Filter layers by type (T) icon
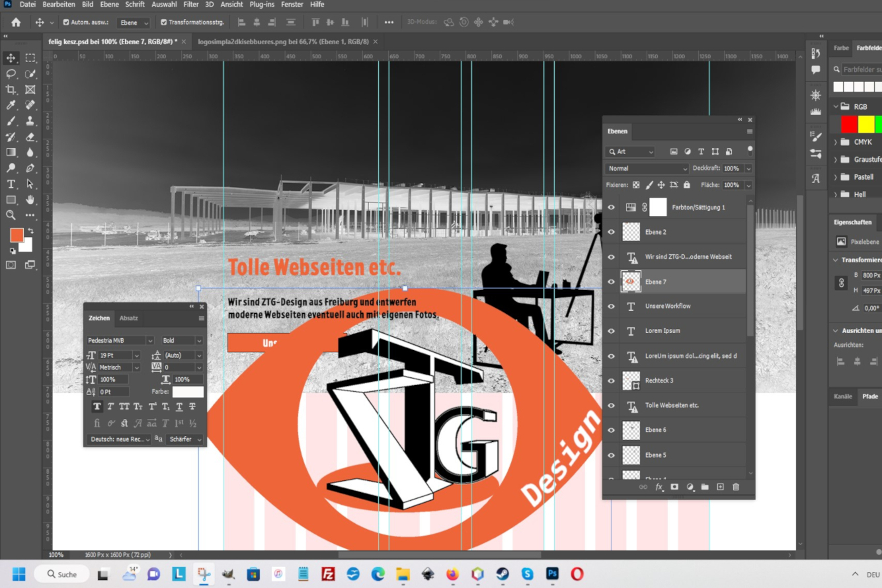This screenshot has width=882, height=588. click(701, 151)
